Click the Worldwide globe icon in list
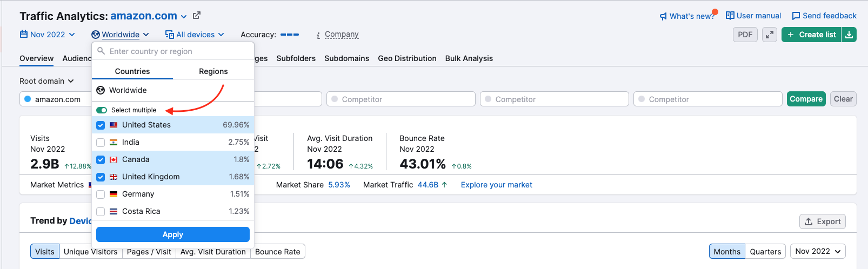The image size is (868, 269). (x=101, y=90)
